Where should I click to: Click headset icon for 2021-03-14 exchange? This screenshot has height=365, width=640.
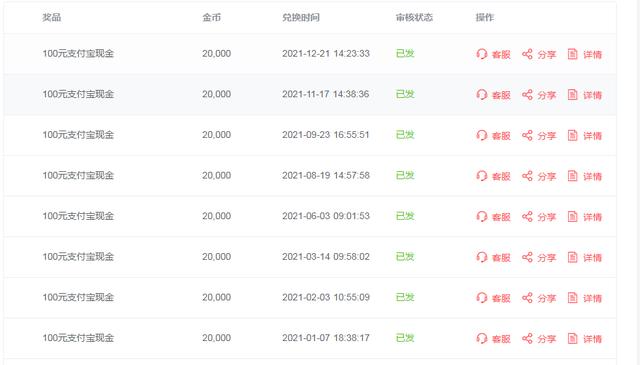tap(482, 257)
